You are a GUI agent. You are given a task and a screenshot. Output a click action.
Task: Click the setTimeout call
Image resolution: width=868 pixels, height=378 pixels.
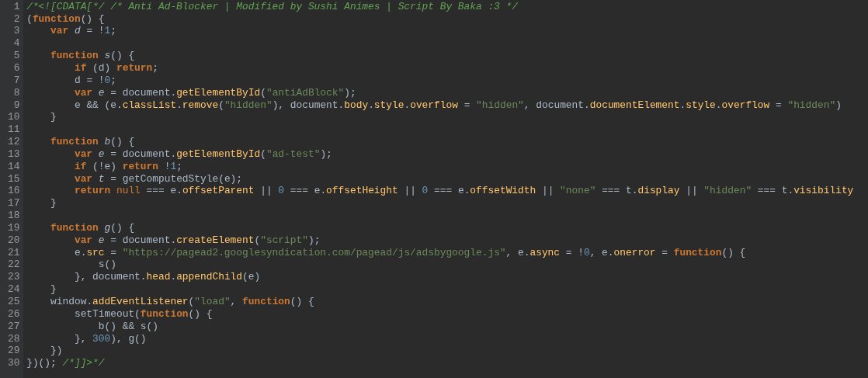(x=105, y=314)
